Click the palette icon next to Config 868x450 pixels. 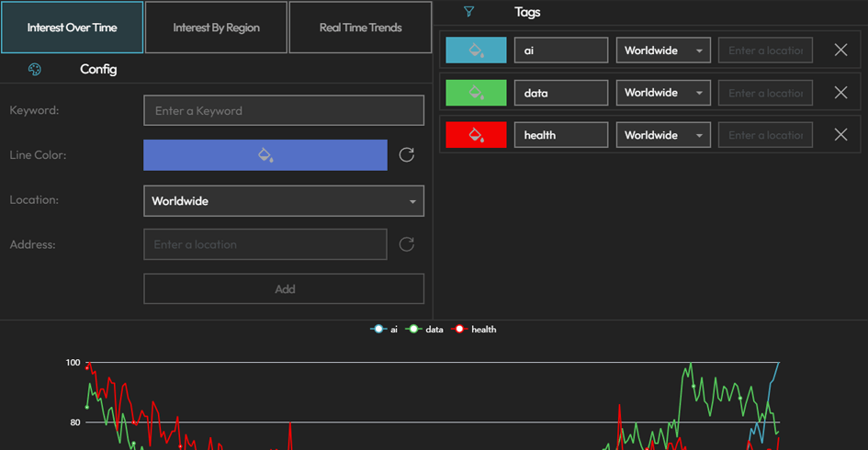click(x=35, y=69)
